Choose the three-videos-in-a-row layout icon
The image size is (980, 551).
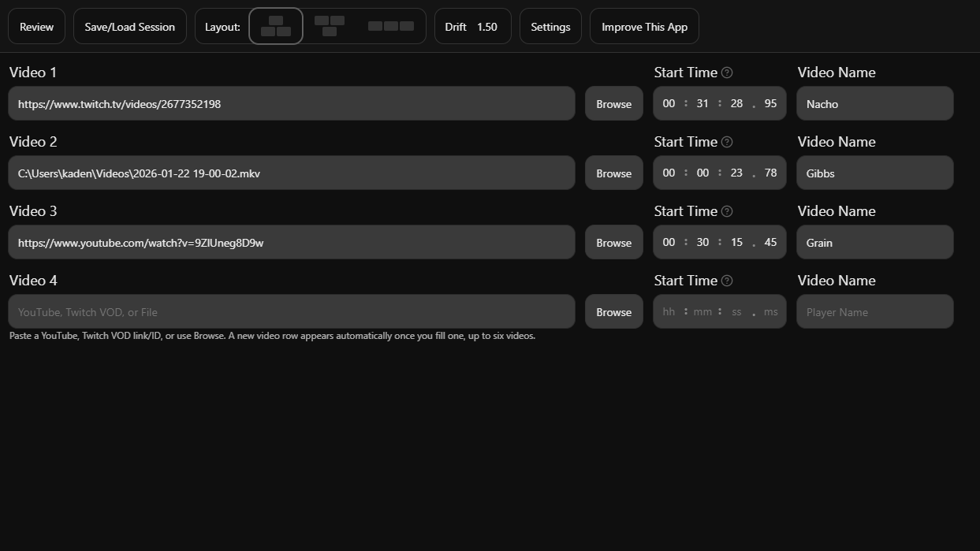point(391,25)
